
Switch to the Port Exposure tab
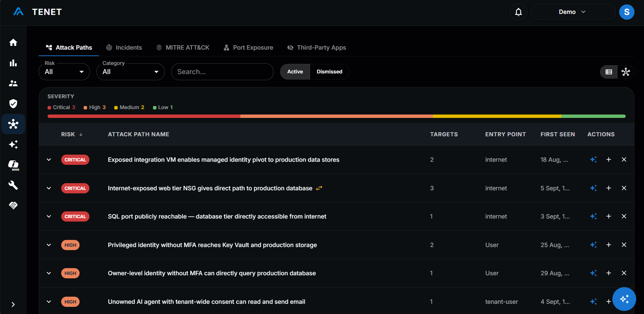coord(248,48)
